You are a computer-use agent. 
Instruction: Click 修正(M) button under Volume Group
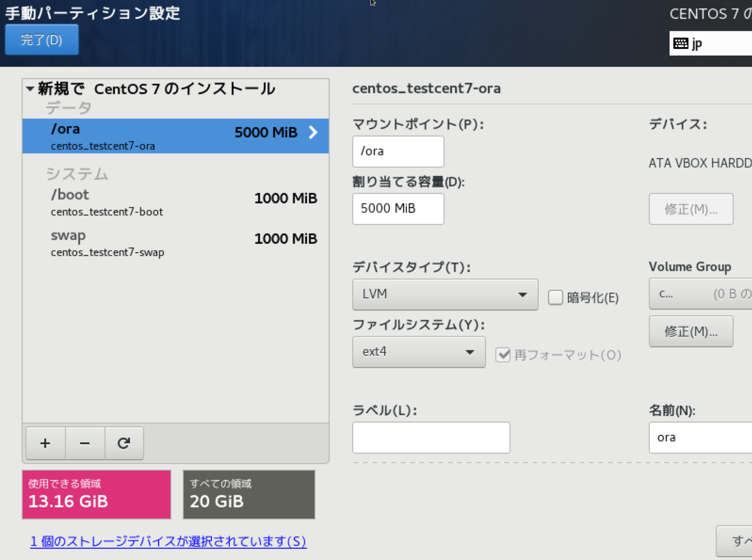pyautogui.click(x=691, y=331)
